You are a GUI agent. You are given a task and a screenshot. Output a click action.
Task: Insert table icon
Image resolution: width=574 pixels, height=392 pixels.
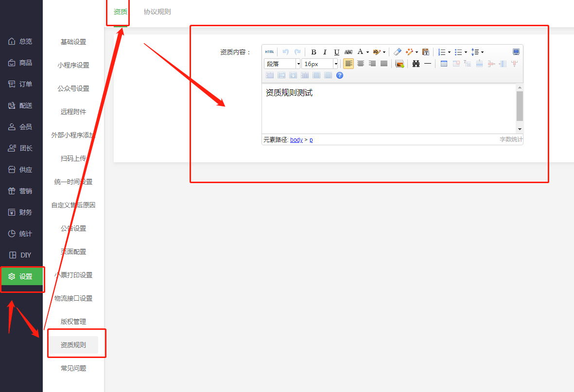tap(444, 64)
